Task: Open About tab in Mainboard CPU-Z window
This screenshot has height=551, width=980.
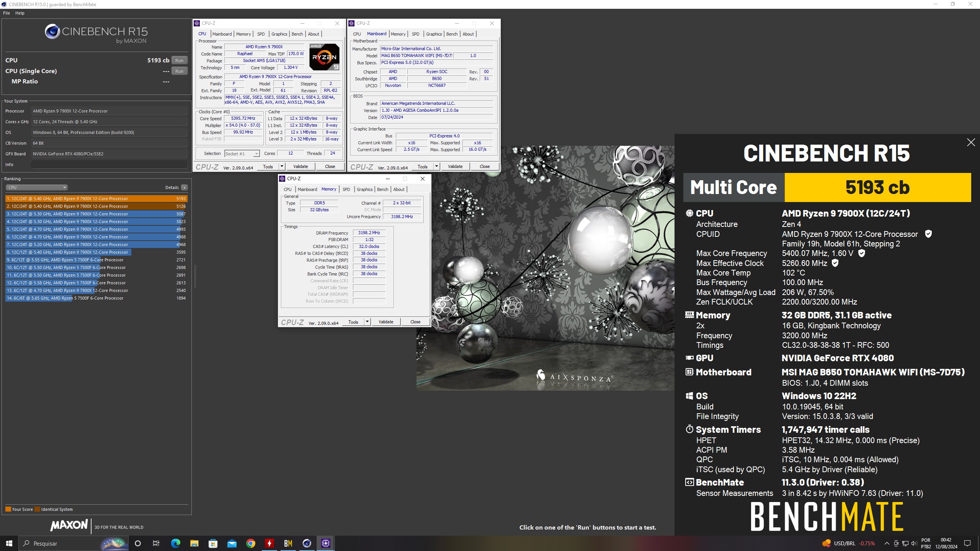Action: [468, 34]
